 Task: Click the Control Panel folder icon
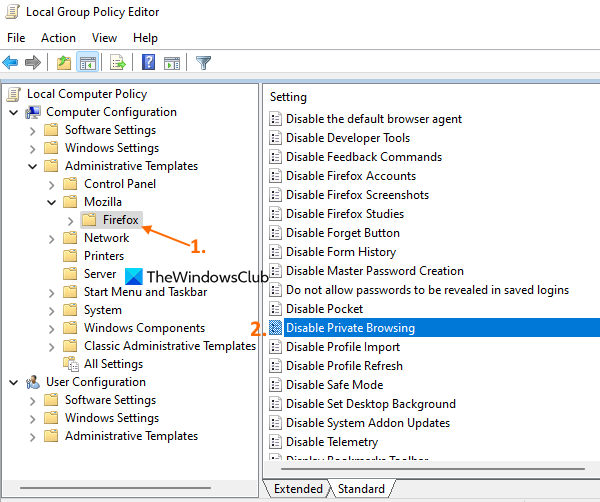point(70,184)
